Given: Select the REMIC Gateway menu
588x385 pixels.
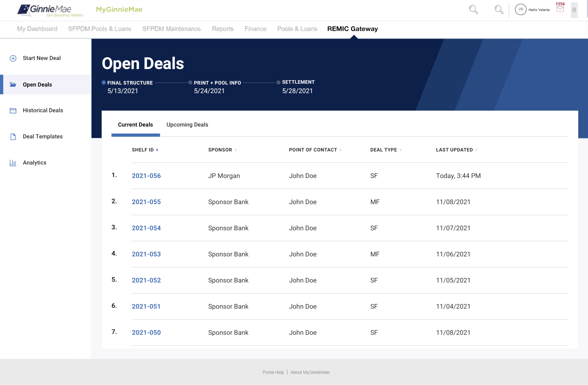Looking at the screenshot, I should 353,29.
